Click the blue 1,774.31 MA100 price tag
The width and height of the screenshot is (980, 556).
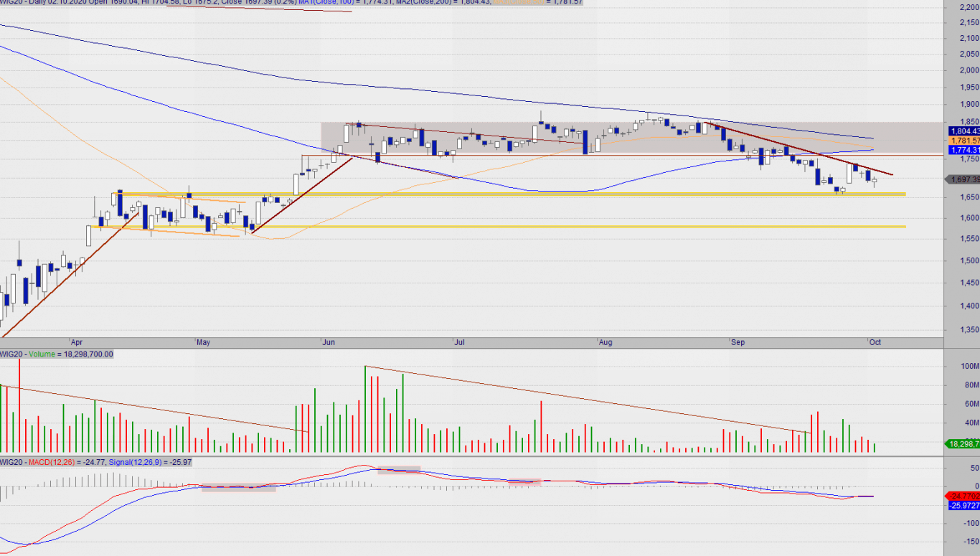pyautogui.click(x=963, y=151)
